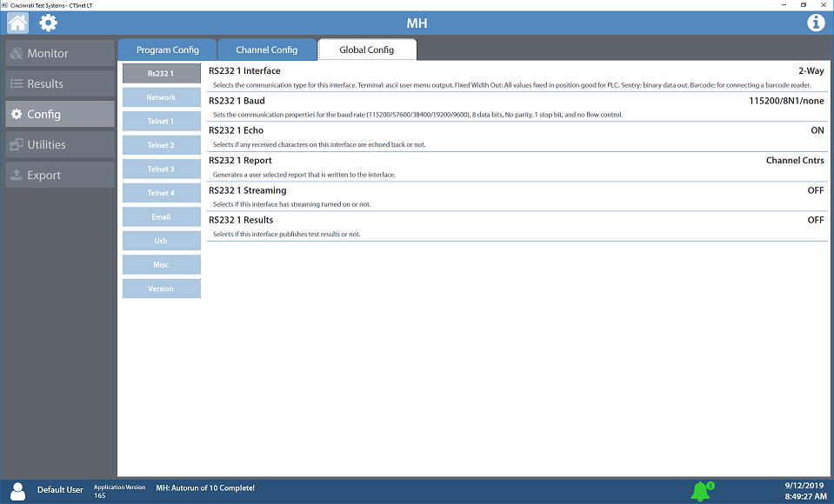Click the RS232 1 Results label
The image size is (834, 504).
coord(240,220)
